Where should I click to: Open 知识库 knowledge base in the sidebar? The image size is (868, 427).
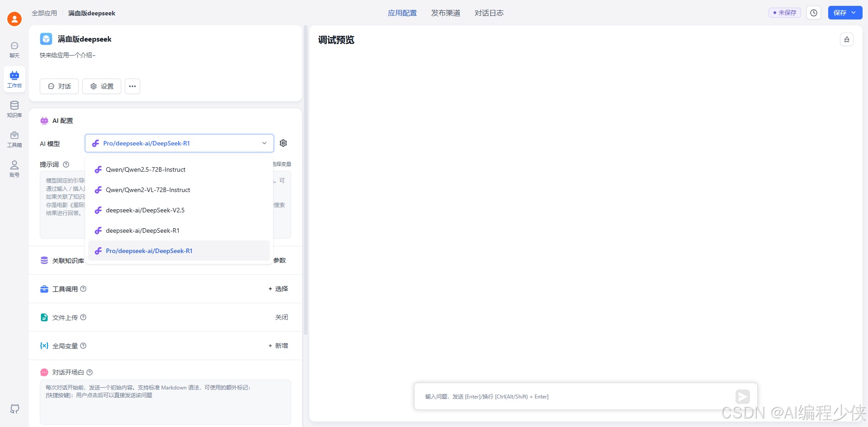pyautogui.click(x=14, y=109)
